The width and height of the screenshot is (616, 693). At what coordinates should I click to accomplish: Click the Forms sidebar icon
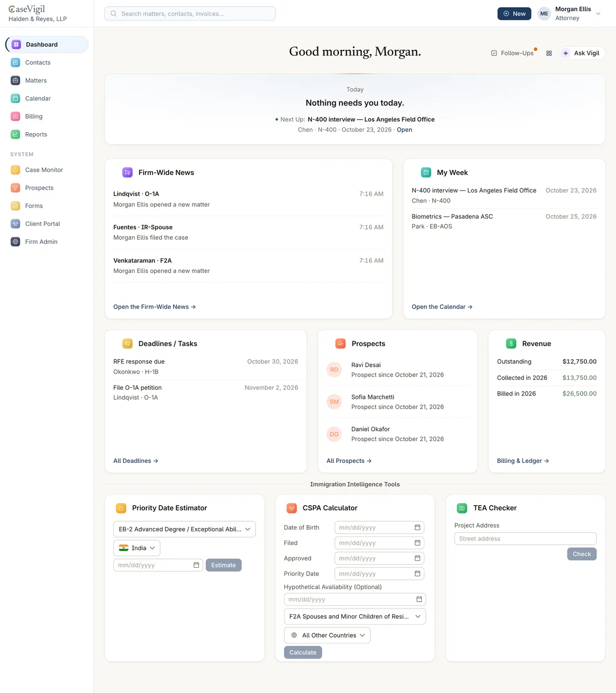click(x=16, y=206)
